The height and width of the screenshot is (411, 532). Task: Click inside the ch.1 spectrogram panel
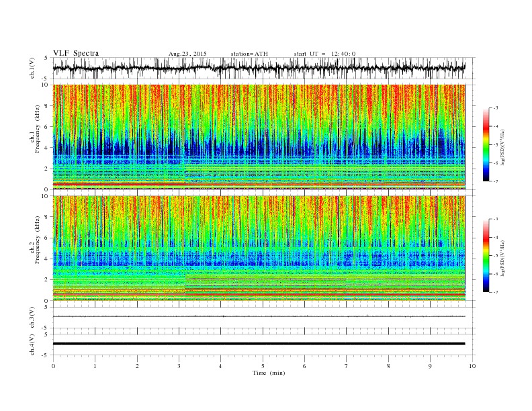[259, 137]
